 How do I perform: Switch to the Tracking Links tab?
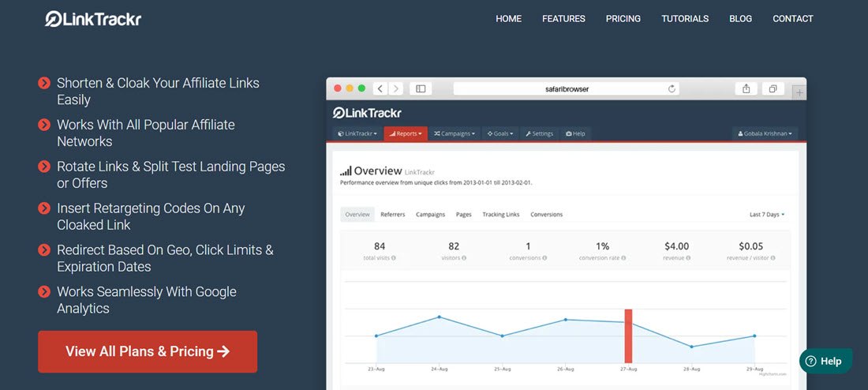tap(500, 215)
